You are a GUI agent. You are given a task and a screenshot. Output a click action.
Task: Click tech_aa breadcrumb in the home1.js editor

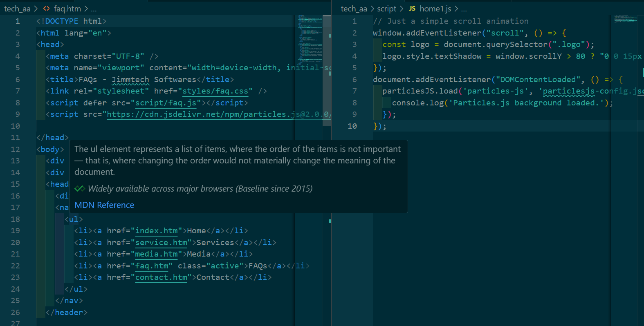pyautogui.click(x=354, y=9)
